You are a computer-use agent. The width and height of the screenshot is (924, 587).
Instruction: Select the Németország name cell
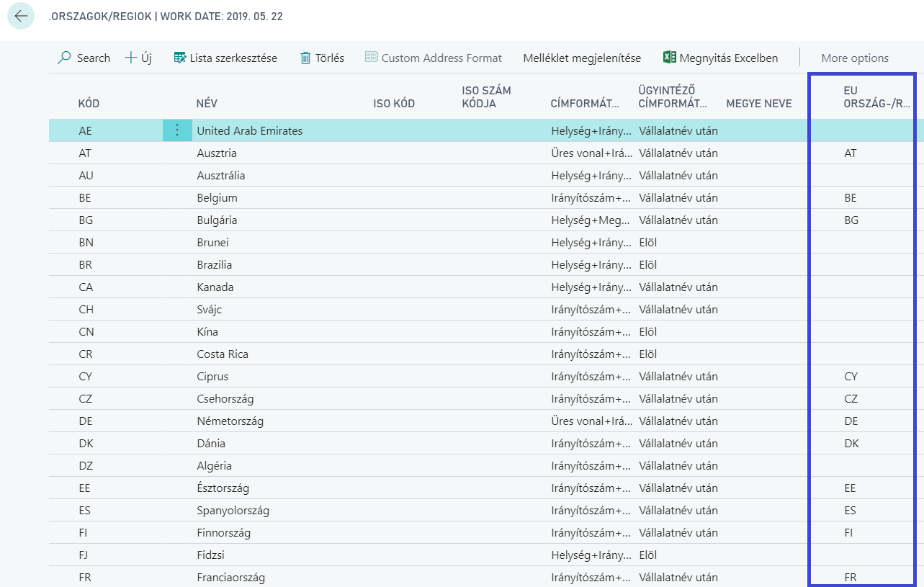(232, 421)
